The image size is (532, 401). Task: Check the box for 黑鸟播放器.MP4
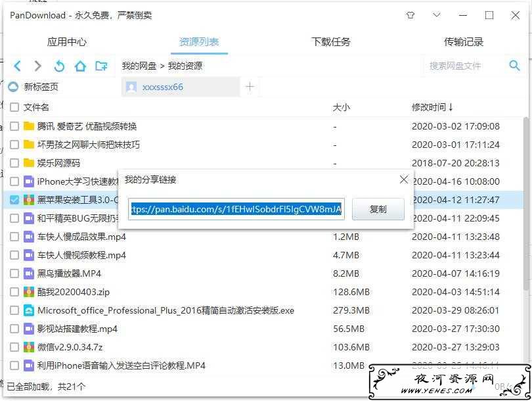click(14, 273)
